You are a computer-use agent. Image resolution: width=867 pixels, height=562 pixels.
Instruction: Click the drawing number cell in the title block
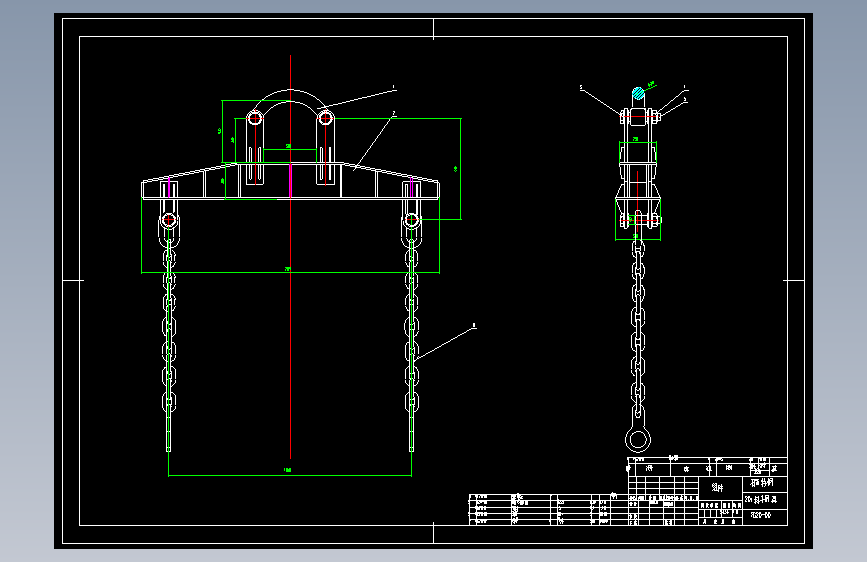pyautogui.click(x=765, y=516)
